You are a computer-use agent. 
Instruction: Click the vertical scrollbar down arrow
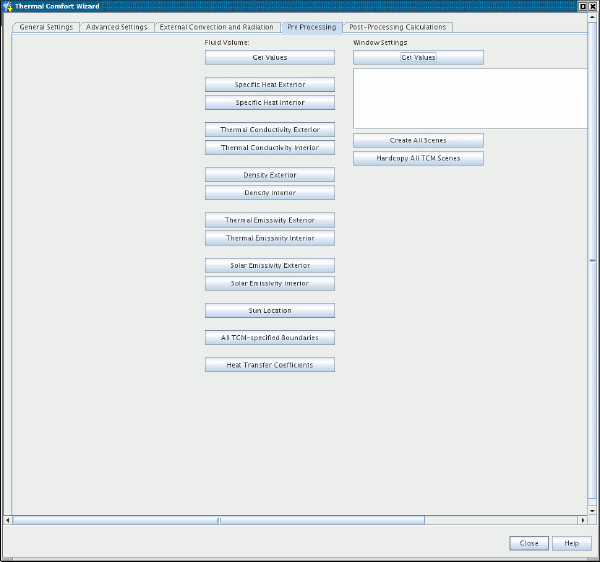pyautogui.click(x=592, y=511)
